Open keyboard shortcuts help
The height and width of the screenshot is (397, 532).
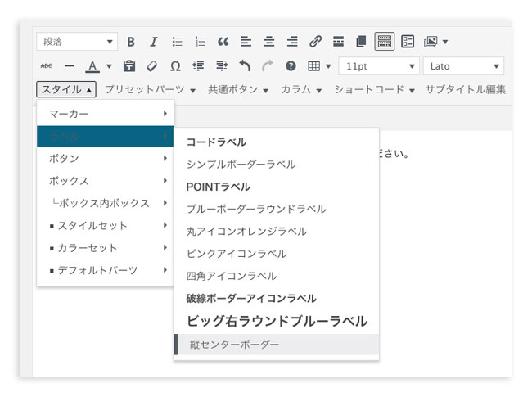point(291,65)
